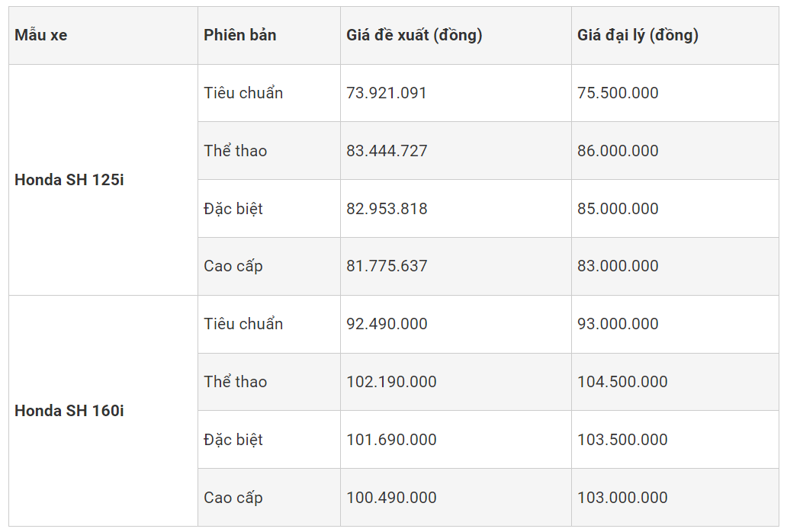Click the 75.500.000 dealer price
The height and width of the screenshot is (532, 787).
point(618,93)
